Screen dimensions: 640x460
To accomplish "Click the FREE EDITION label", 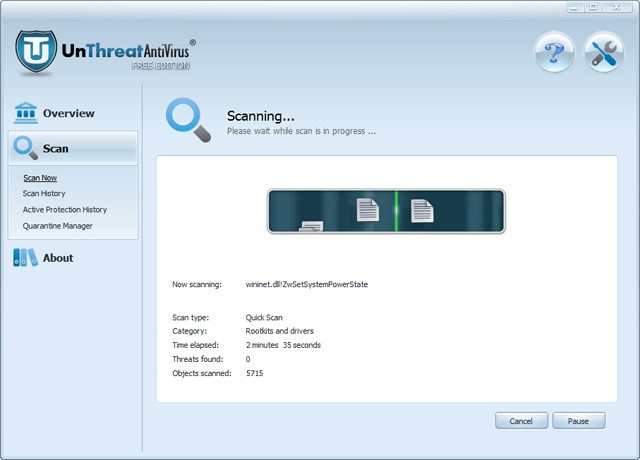I will [x=161, y=66].
